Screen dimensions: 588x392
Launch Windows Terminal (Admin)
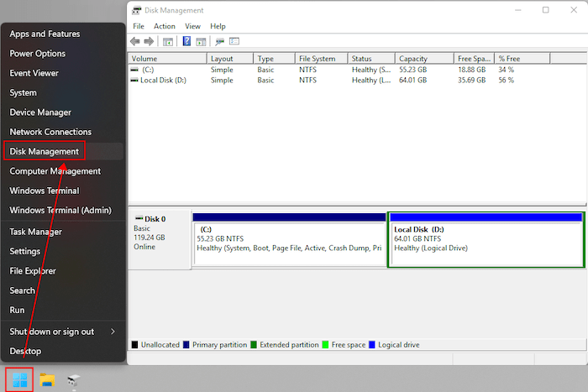(60, 211)
